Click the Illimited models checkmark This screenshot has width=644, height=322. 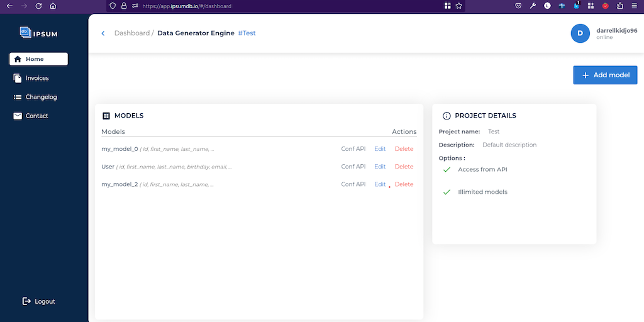(x=447, y=192)
